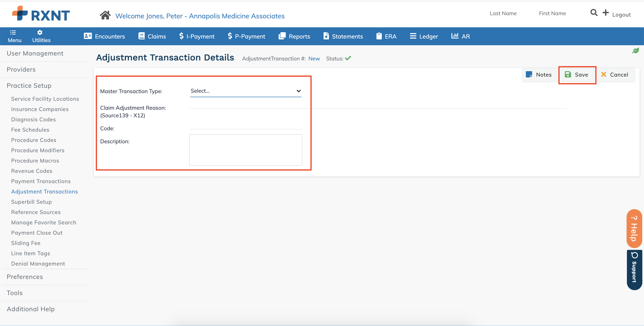Open Master Transaction Type dropdown
The image size is (644, 326).
coord(246,91)
